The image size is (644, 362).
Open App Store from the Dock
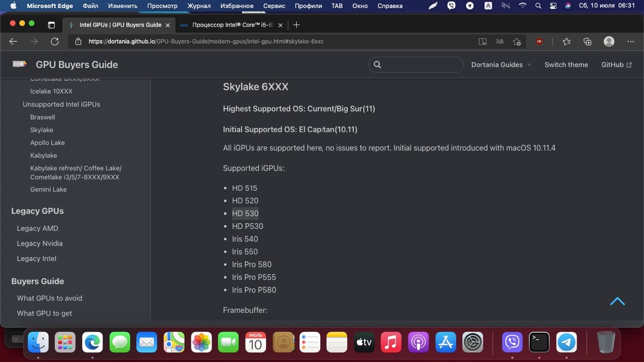click(446, 342)
